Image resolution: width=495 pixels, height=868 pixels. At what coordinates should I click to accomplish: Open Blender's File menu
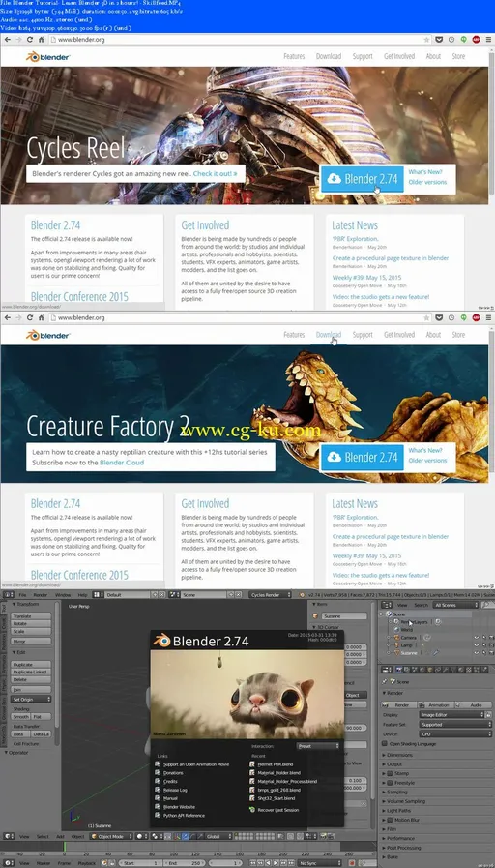coord(22,594)
